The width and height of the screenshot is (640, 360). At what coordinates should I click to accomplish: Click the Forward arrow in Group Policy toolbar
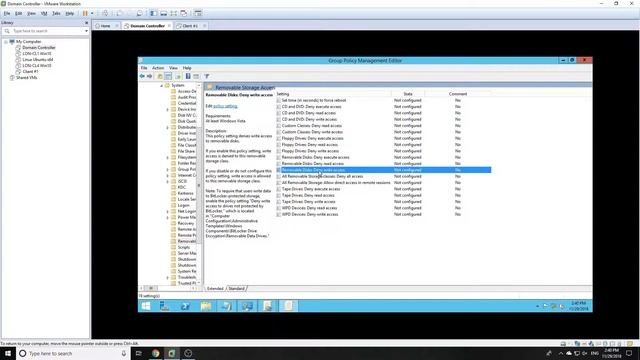[150, 76]
